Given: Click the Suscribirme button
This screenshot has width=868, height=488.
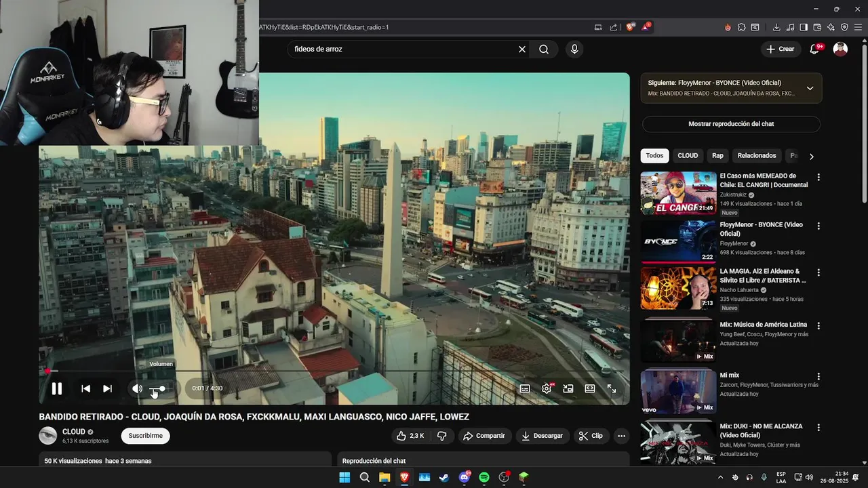Looking at the screenshot, I should (x=146, y=436).
